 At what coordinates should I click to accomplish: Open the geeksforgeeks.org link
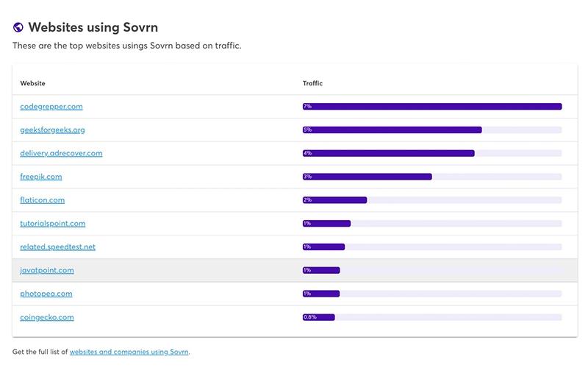[x=52, y=130]
